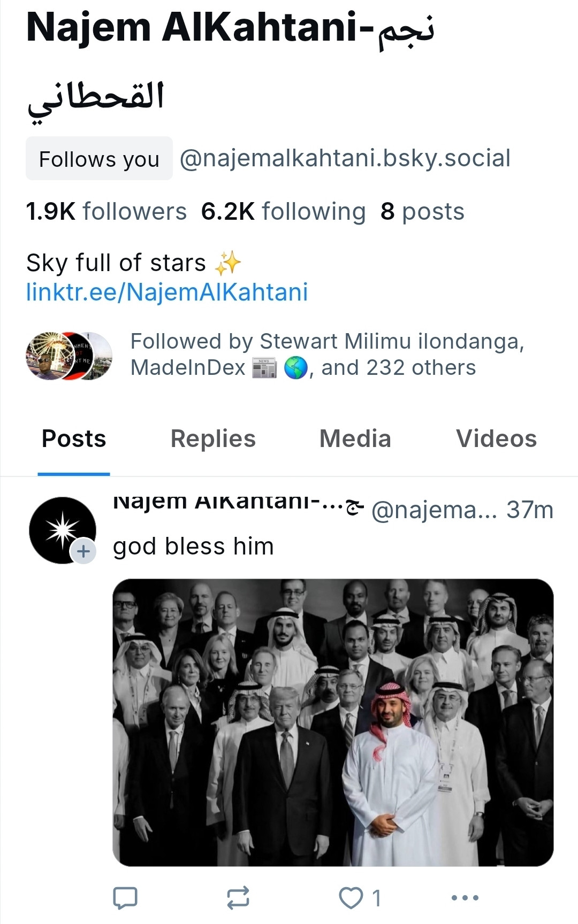Like the post with the heart icon
Viewport: 578px width, 924px height.
(351, 898)
